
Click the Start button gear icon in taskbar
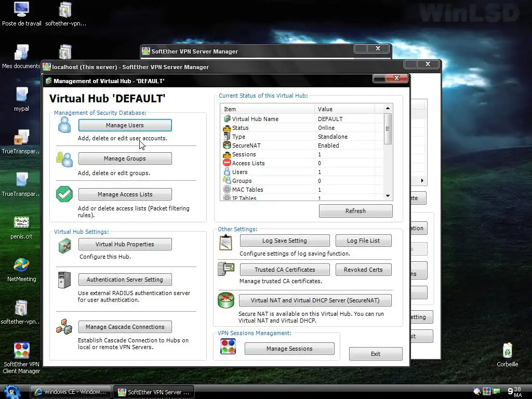[12, 392]
